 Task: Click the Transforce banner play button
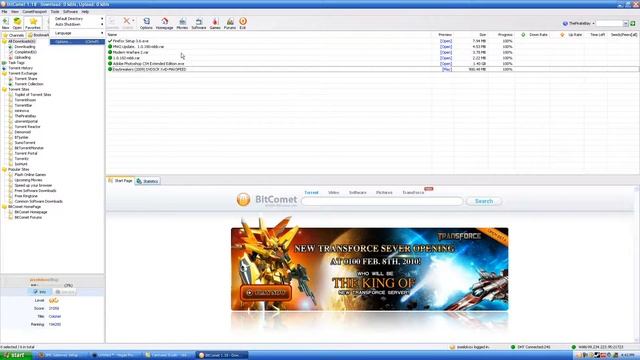click(266, 293)
